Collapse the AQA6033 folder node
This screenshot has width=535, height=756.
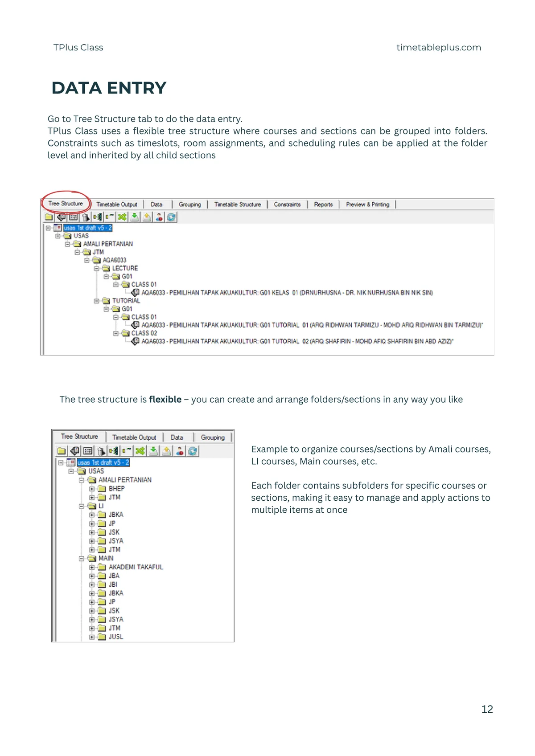[x=87, y=260]
